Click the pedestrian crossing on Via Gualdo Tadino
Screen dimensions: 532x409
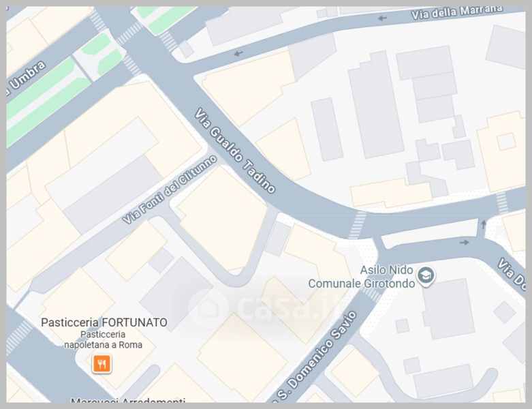pyautogui.click(x=358, y=225)
